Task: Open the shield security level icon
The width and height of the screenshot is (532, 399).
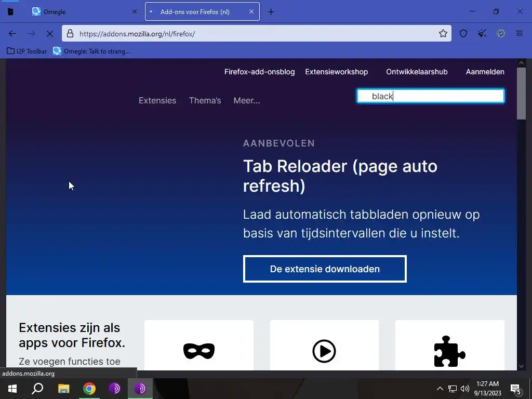Action: (463, 33)
